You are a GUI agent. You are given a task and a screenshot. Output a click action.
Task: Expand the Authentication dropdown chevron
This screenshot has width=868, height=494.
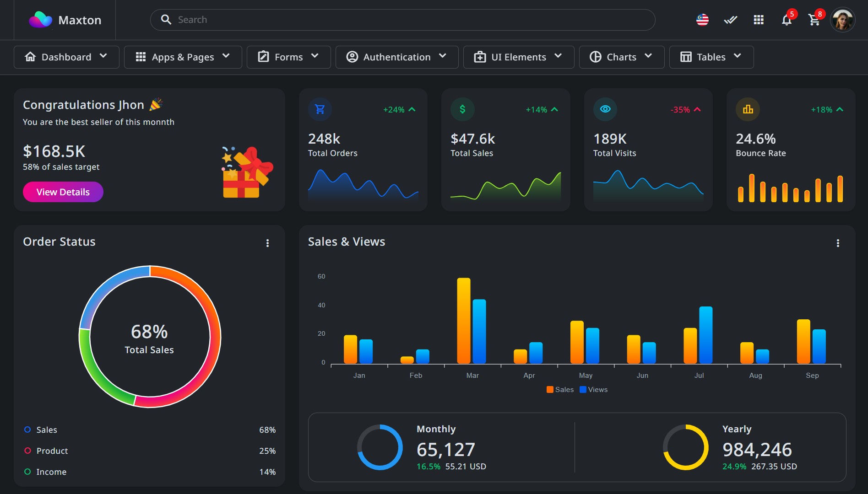442,56
